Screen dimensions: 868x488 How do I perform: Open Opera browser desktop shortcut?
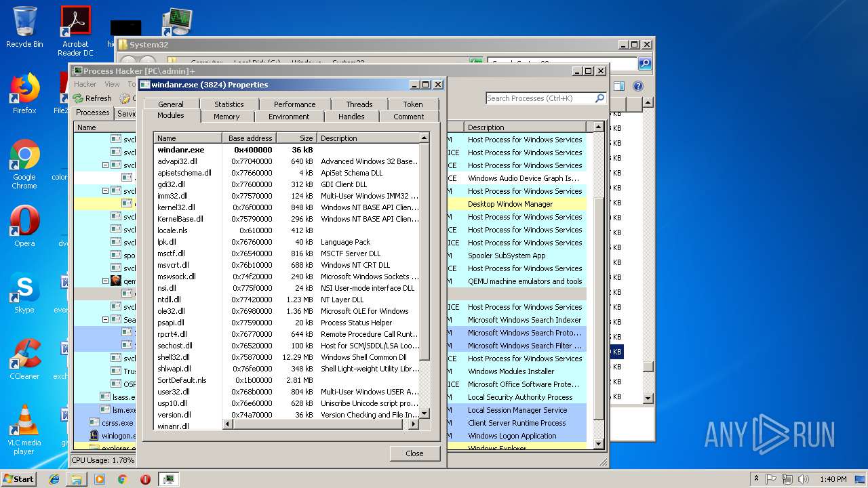point(24,226)
